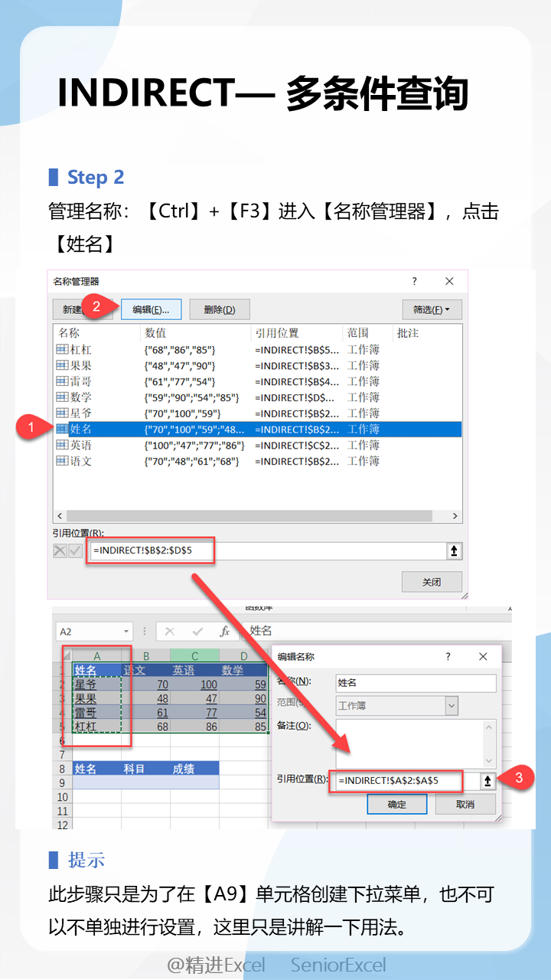Click cell containing 星爷
The width and height of the screenshot is (551, 980).
(97, 684)
